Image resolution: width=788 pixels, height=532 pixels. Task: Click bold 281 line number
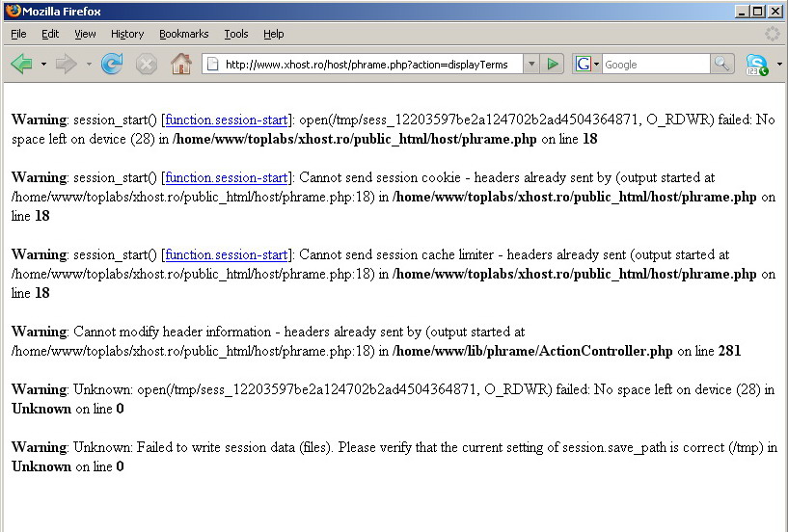click(729, 351)
